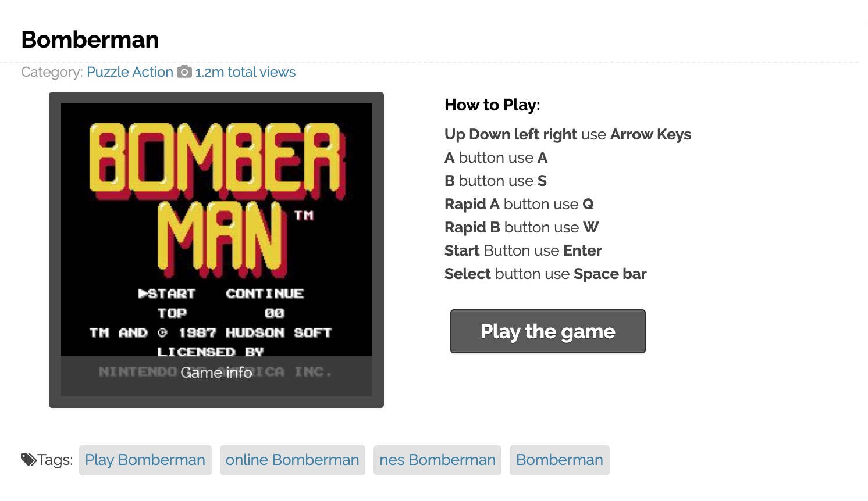Click the last tag labeled just Bomberman

coord(559,460)
